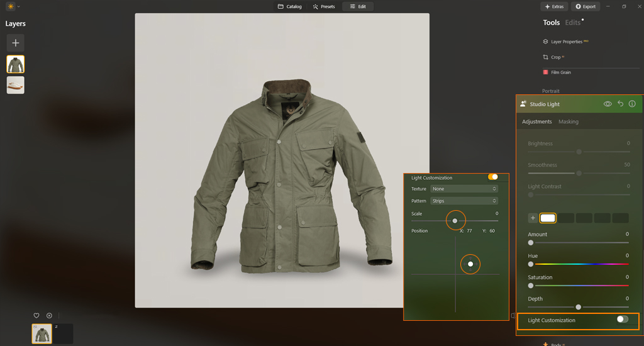Open the Layer Properties tool
644x346 pixels.
pos(566,42)
